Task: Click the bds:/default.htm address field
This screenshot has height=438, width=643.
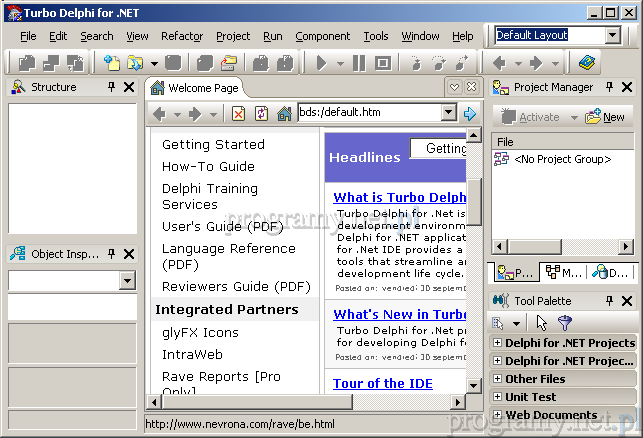Action: pyautogui.click(x=368, y=113)
